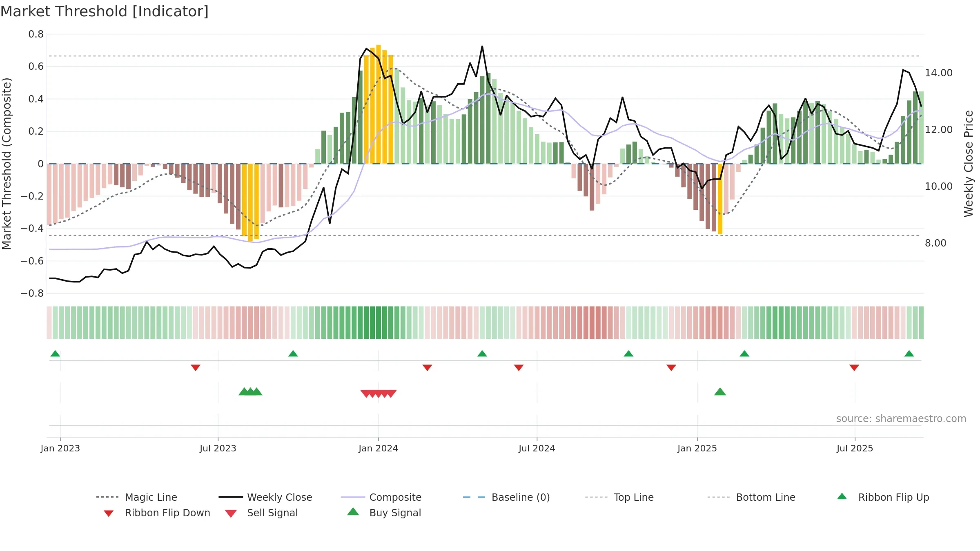
Task: Select the ribbon flip down marker near Jun 2024
Action: click(x=519, y=368)
